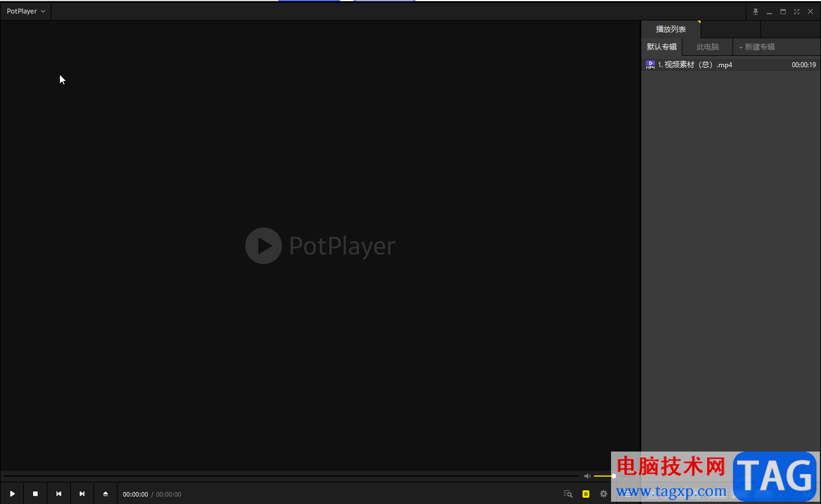The image size is (821, 504).
Task: Open the 此电脑 tab
Action: point(707,47)
